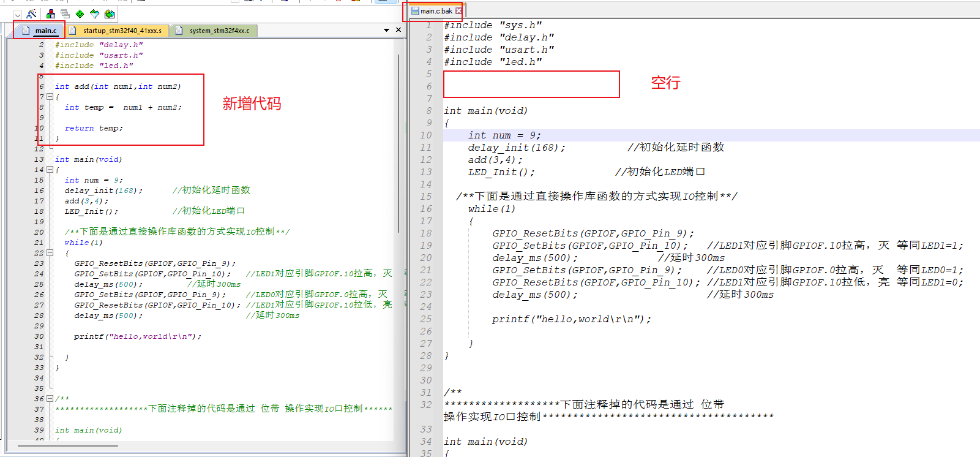Screen dimensions: 980x457
Task: Collapse the while loop fold at line 22
Action: pyautogui.click(x=50, y=253)
